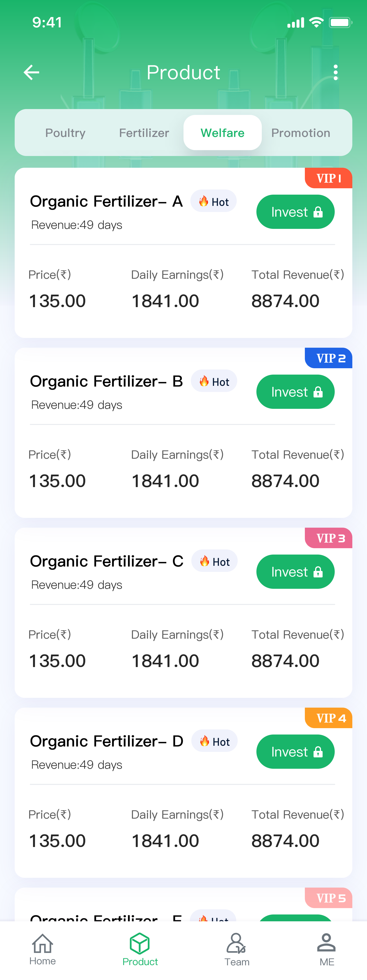Screen dimensions: 367x980
Task: Tap the orange VIP 4 badge
Action: (329, 718)
